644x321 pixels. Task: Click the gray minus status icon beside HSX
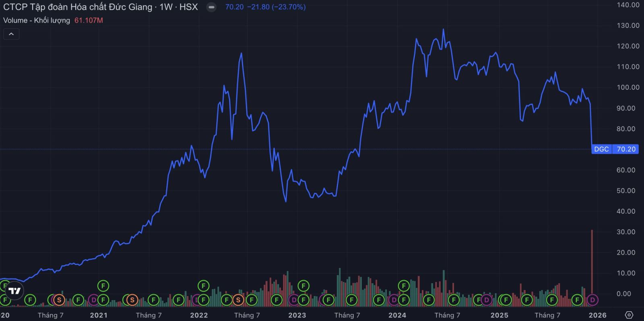click(211, 7)
